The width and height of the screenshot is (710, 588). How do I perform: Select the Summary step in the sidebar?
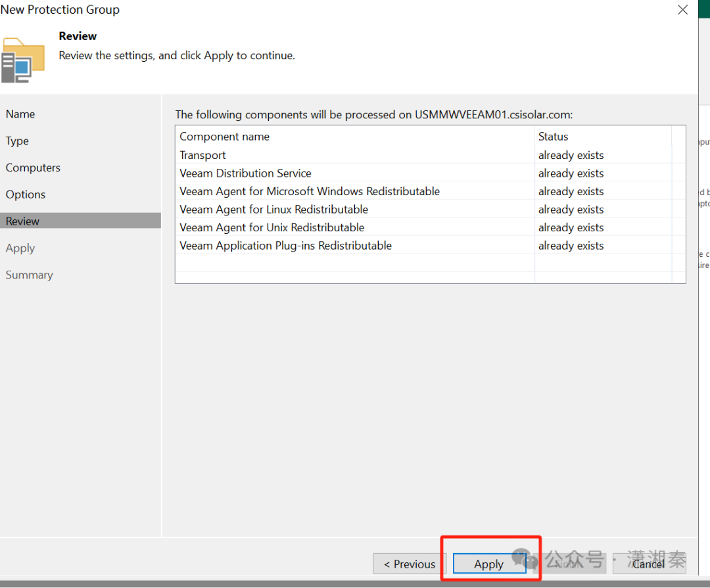pyautogui.click(x=30, y=275)
